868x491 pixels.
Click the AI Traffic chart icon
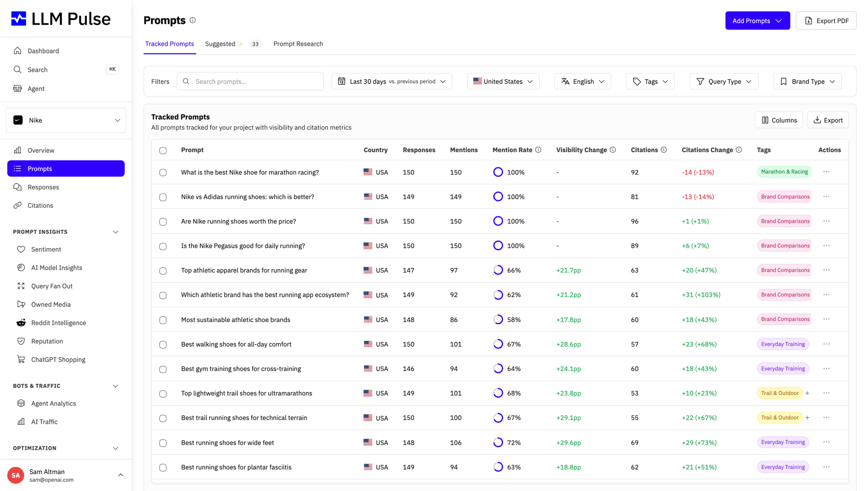click(21, 422)
